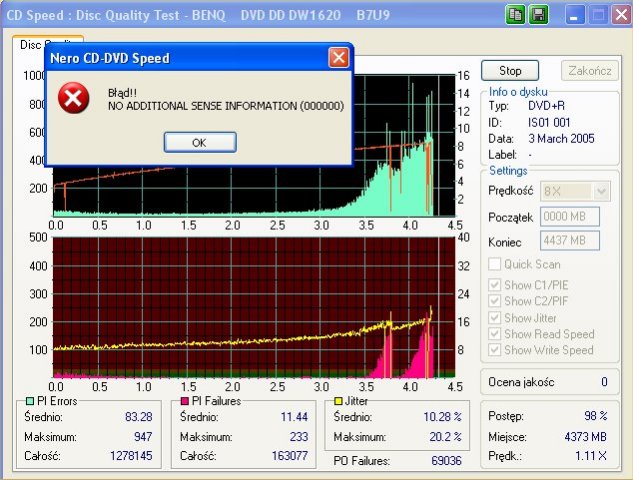Image resolution: width=633 pixels, height=480 pixels.
Task: Click the PI Errors teal color swatch
Action: click(30, 401)
